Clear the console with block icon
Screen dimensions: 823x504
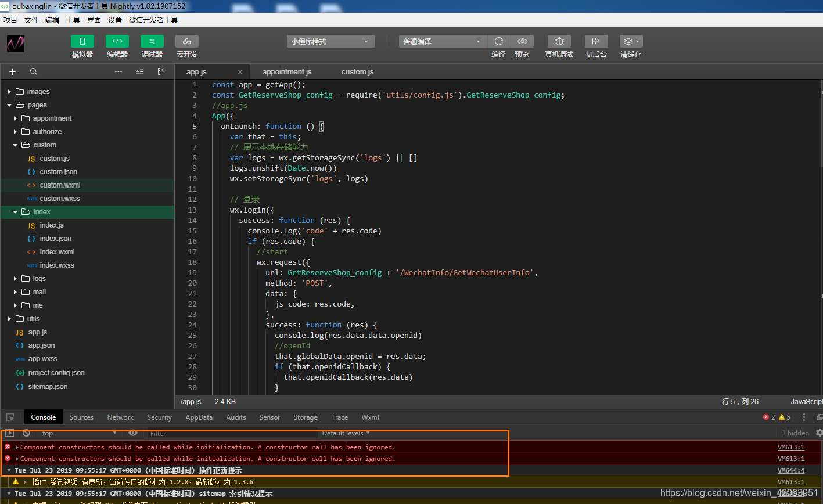[x=26, y=433]
